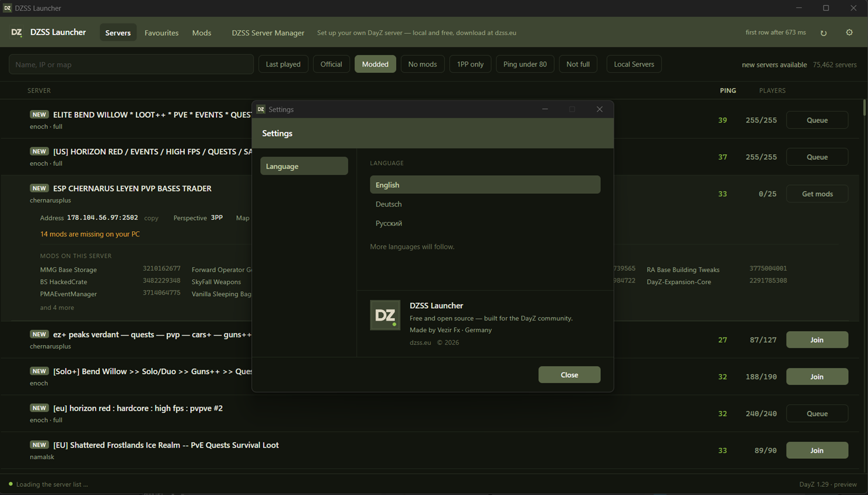This screenshot has height=495, width=868.
Task: Focus the Name, IP or map search field
Action: coord(131,64)
